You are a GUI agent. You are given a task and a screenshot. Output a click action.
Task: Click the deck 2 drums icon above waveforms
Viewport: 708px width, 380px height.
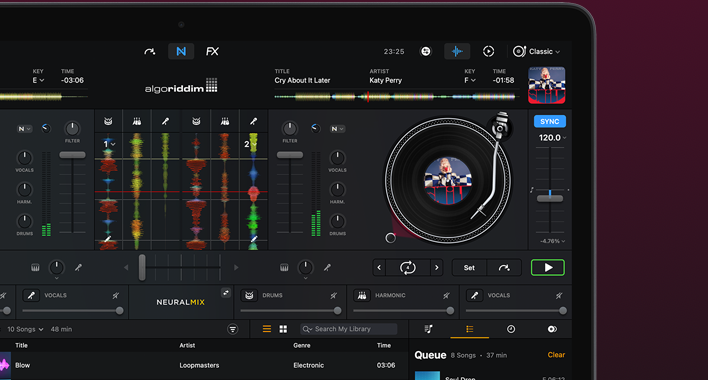pos(196,121)
